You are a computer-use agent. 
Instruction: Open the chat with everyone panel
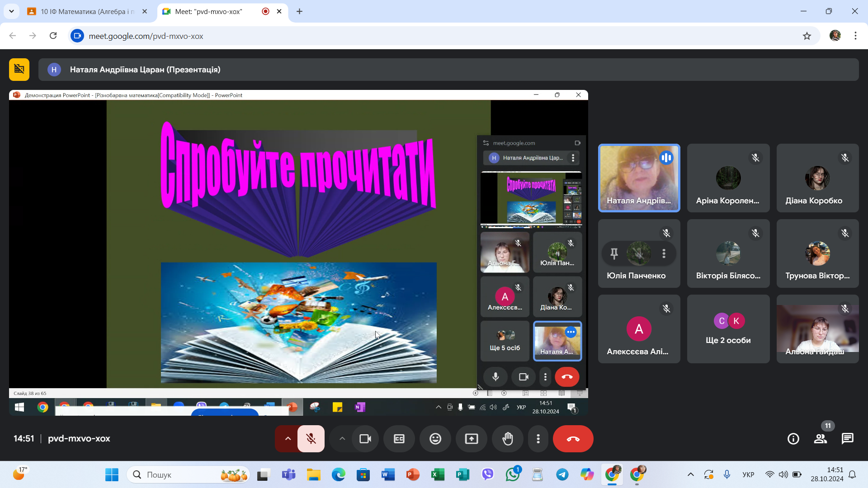coord(848,439)
